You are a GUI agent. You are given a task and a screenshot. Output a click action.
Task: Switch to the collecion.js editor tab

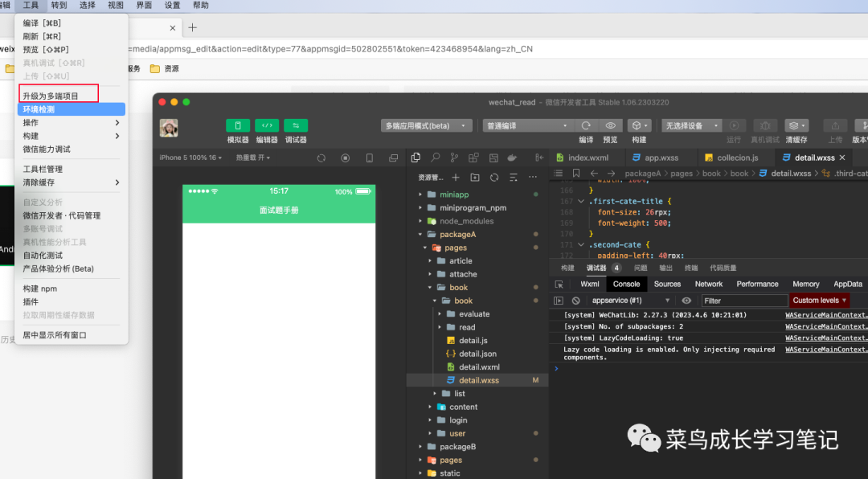pyautogui.click(x=737, y=158)
